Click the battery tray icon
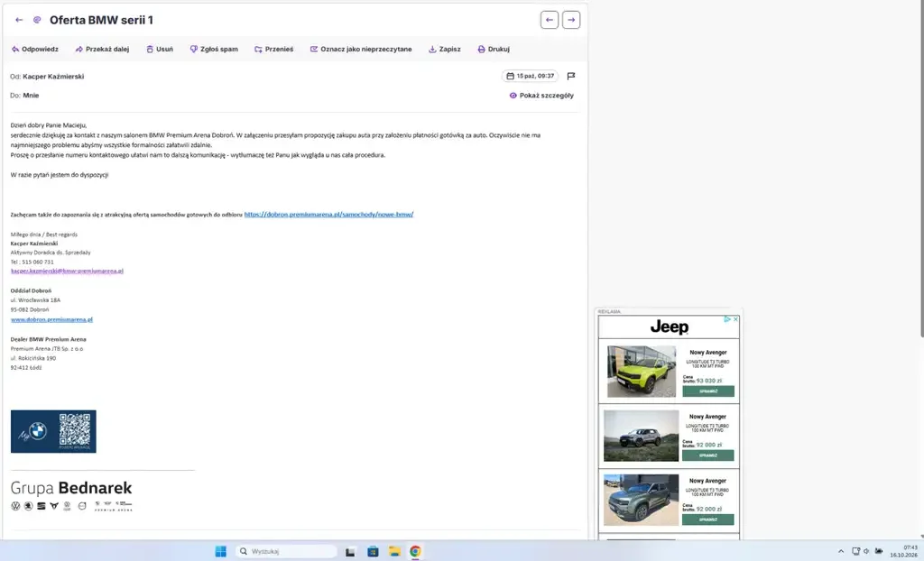The height and width of the screenshot is (561, 924). (879, 552)
